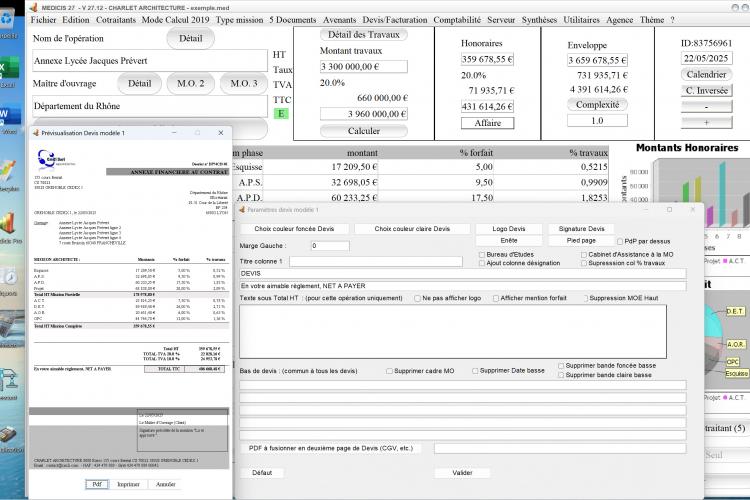Enable Bureau d'Etudes checkbox
Viewport: 750px width, 500px height.
(482, 255)
